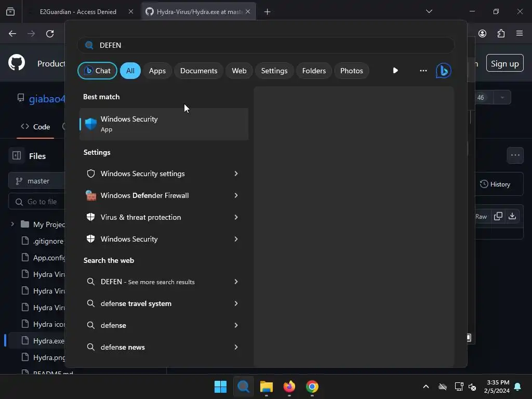Click the Bing icon in search panel
The height and width of the screenshot is (399, 532).
(x=443, y=71)
